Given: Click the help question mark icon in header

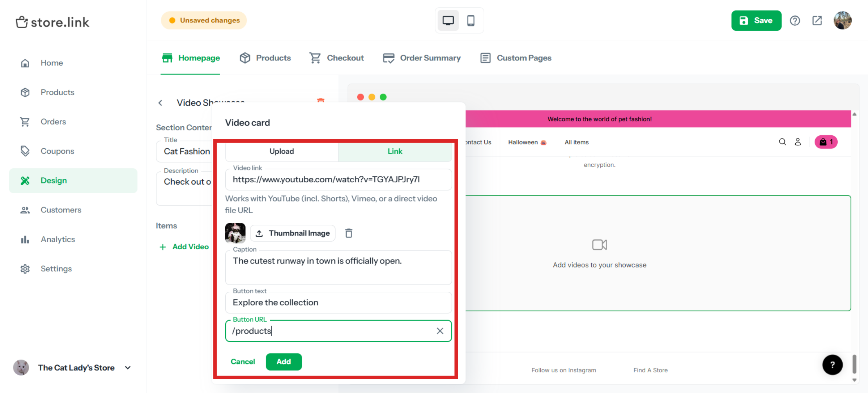Looking at the screenshot, I should (795, 21).
